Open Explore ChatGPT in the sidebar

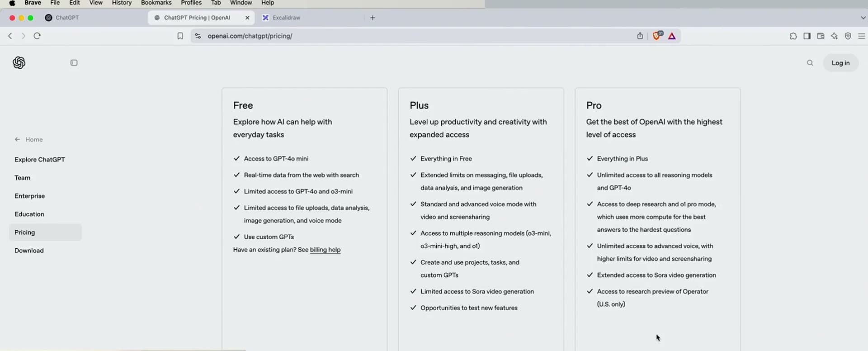point(40,160)
